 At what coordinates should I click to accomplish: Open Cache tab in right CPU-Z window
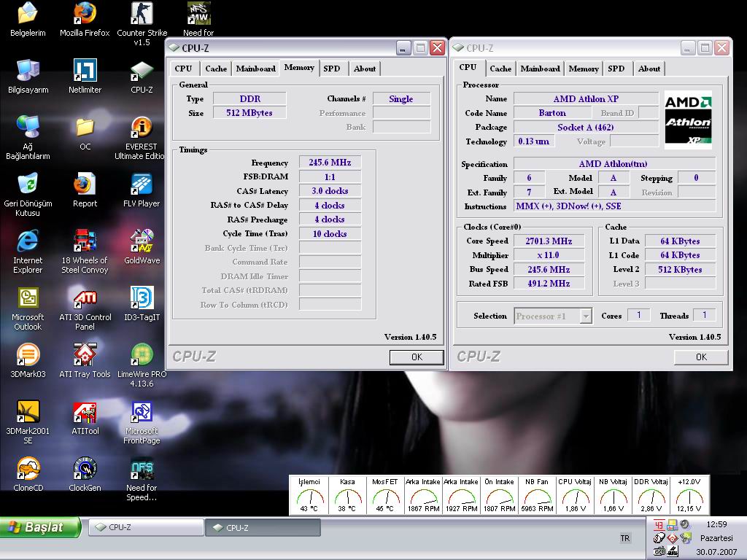coord(500,69)
